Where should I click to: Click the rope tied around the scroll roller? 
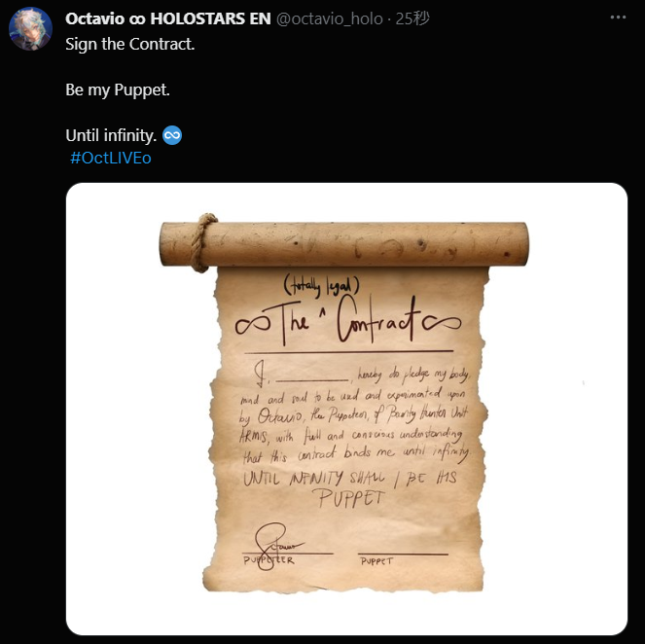202,242
